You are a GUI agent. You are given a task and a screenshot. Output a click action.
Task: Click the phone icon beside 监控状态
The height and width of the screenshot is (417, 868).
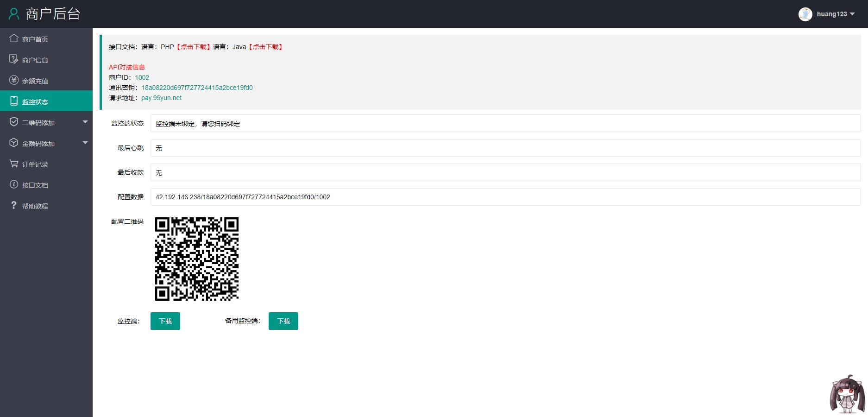click(14, 101)
